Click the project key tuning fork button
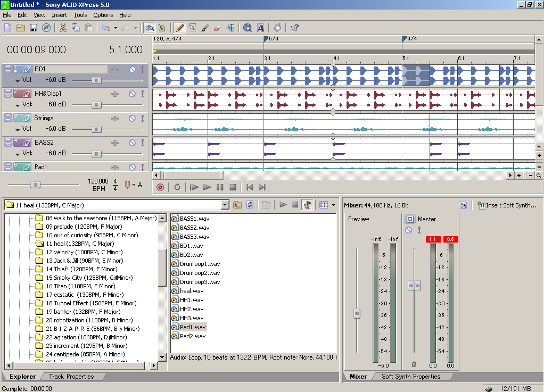Image resolution: width=544 pixels, height=392 pixels. tap(127, 185)
